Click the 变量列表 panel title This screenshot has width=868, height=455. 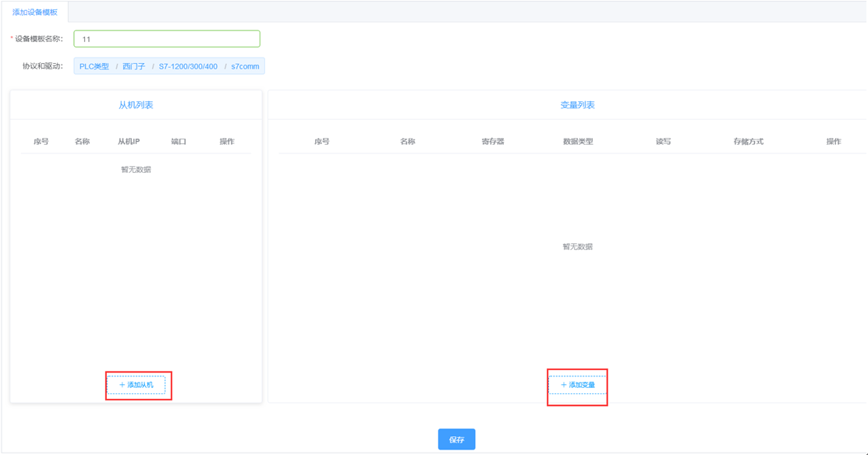(577, 105)
